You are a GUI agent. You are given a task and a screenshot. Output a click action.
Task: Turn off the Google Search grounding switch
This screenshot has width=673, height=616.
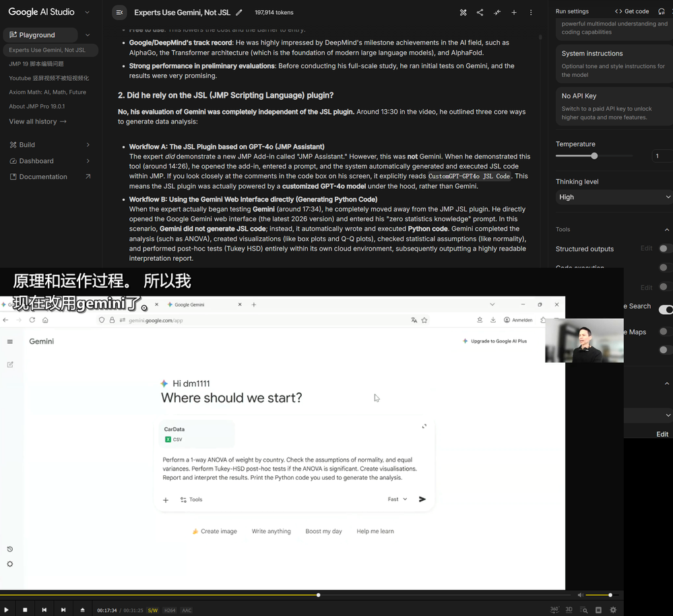point(666,309)
